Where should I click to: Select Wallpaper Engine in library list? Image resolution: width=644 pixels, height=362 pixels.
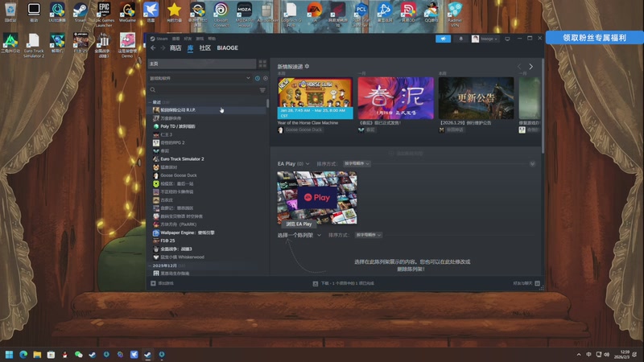pos(188,232)
